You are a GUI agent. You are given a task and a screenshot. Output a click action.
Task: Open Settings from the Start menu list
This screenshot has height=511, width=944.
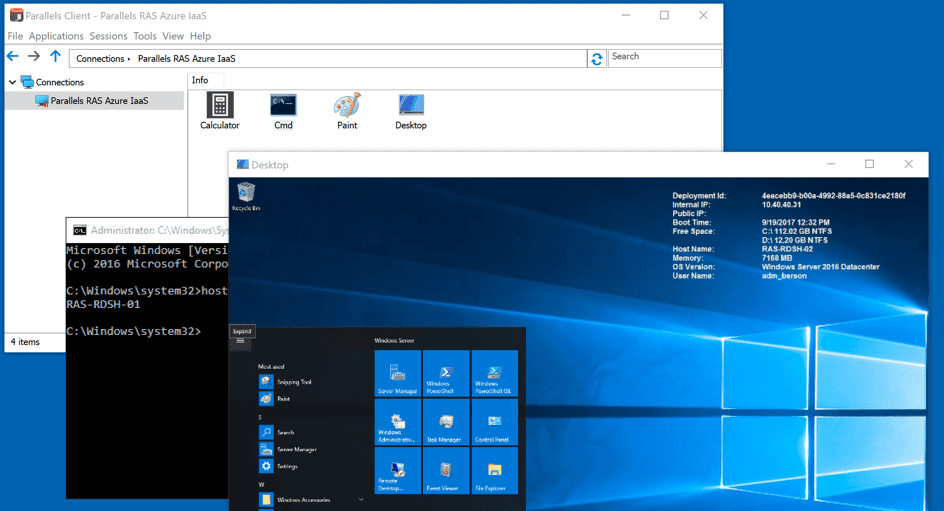tap(279, 466)
